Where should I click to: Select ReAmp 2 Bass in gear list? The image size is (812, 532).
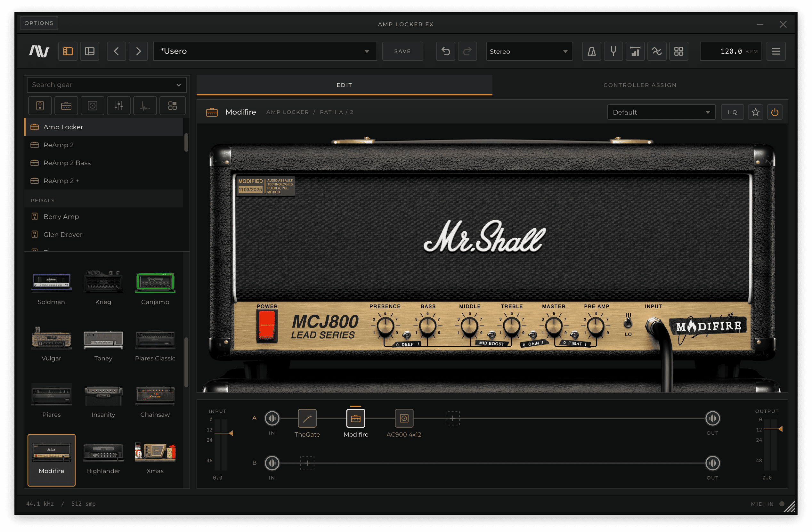coord(104,163)
